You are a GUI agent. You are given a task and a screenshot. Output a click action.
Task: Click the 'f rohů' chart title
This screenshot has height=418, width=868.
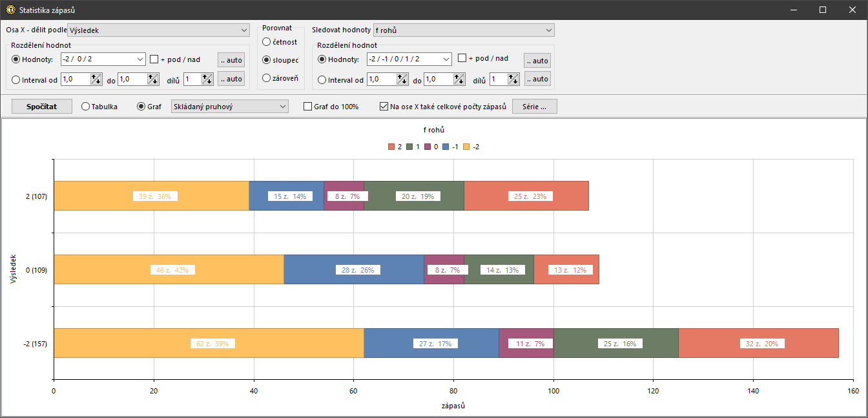pos(434,130)
